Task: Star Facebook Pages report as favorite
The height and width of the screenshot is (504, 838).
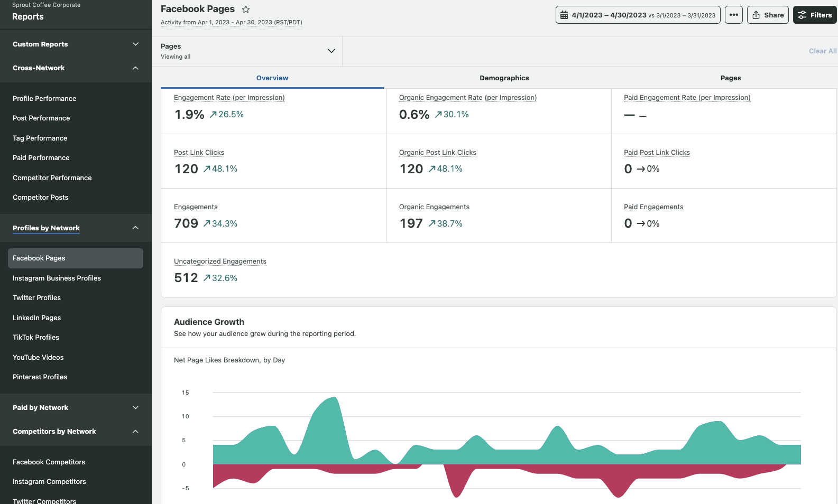Action: [246, 10]
